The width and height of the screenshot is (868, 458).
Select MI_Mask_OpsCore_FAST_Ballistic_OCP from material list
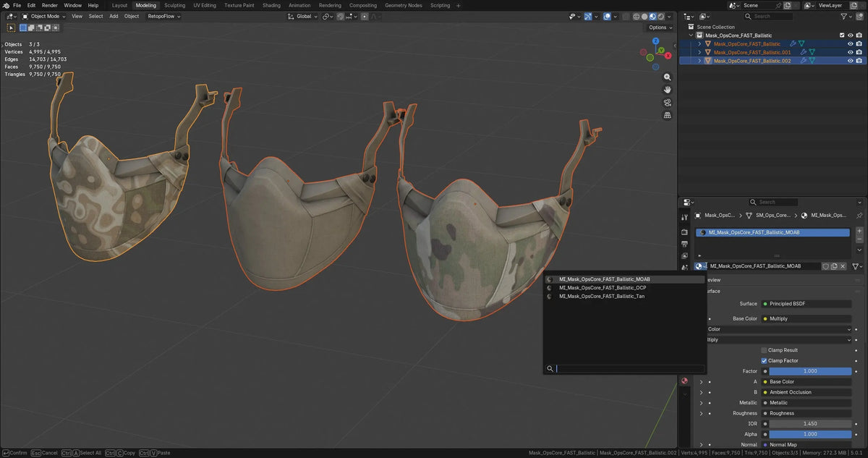point(625,287)
